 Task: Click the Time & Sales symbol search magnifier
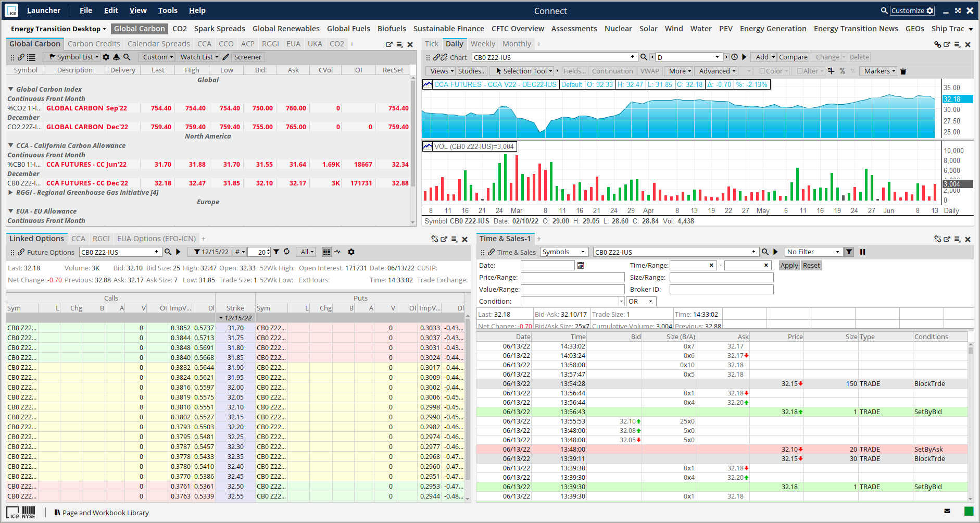(x=765, y=252)
